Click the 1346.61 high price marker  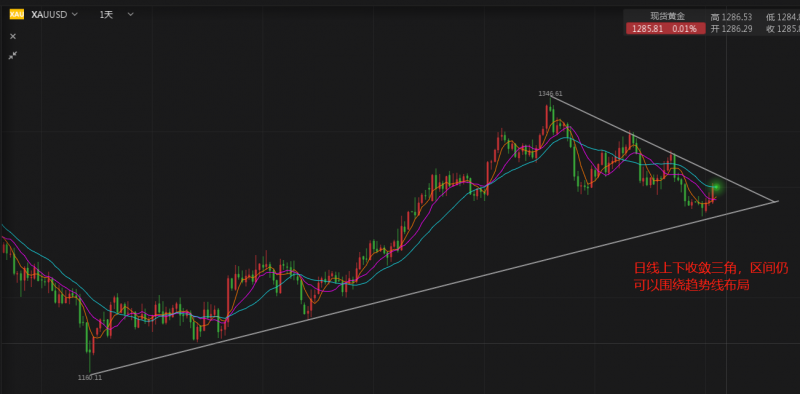(551, 93)
